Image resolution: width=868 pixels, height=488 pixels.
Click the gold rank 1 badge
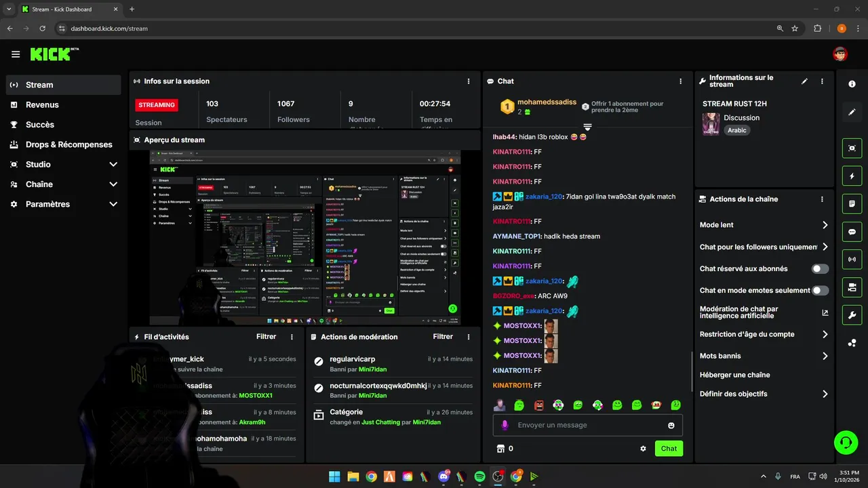[x=507, y=106]
